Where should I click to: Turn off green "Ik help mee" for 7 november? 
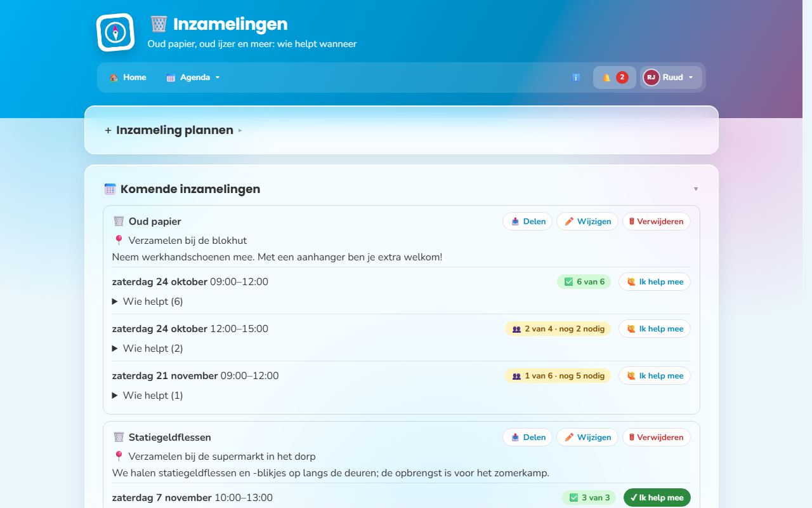(x=657, y=498)
